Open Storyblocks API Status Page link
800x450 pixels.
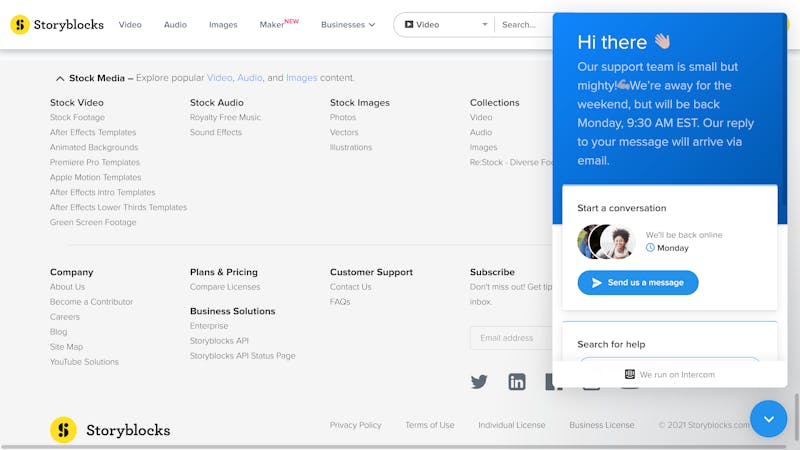[x=242, y=356]
